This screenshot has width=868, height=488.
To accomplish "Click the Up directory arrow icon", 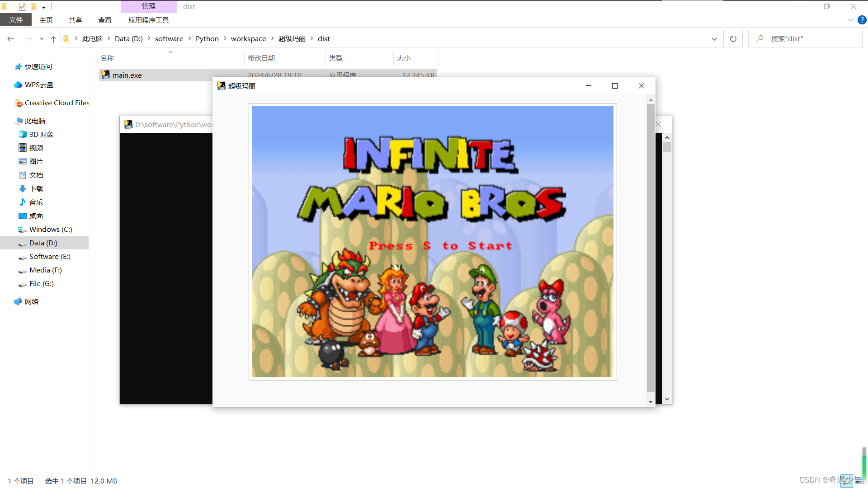I will [53, 39].
